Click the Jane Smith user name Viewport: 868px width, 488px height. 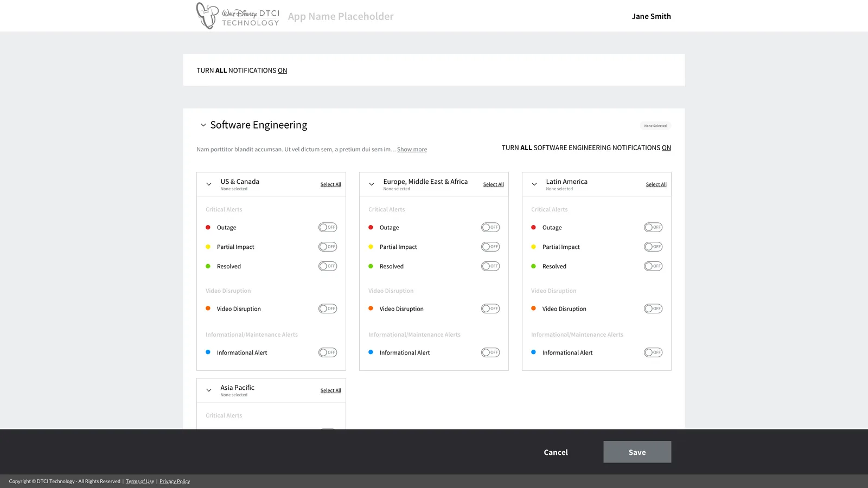652,16
